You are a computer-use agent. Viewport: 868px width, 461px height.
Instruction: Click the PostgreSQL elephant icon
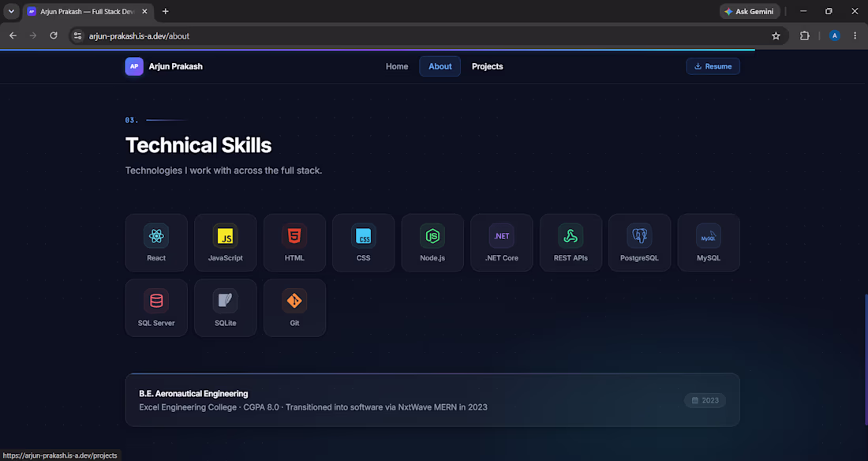pyautogui.click(x=639, y=236)
